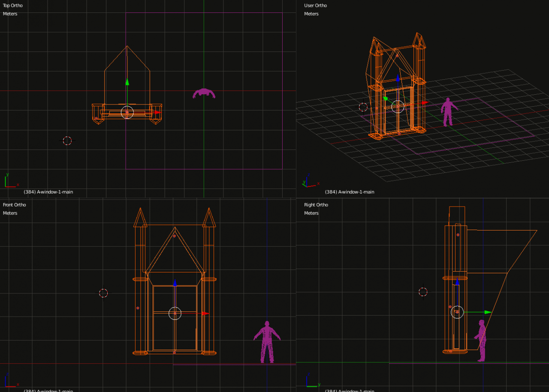Click red X-axis arrow in User Ortho view

(x=425, y=103)
